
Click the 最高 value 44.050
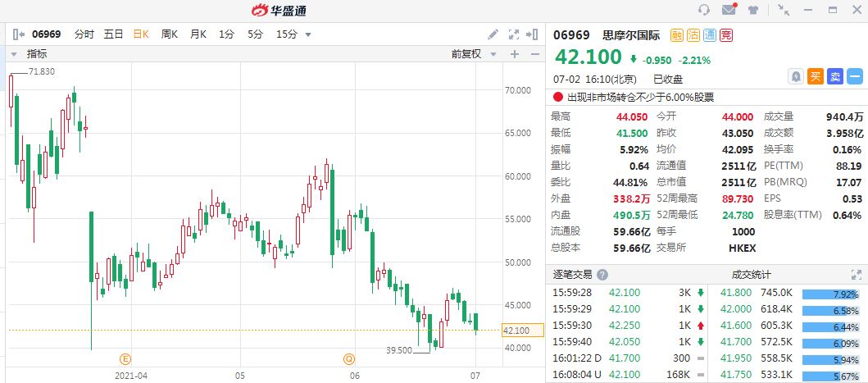click(632, 117)
